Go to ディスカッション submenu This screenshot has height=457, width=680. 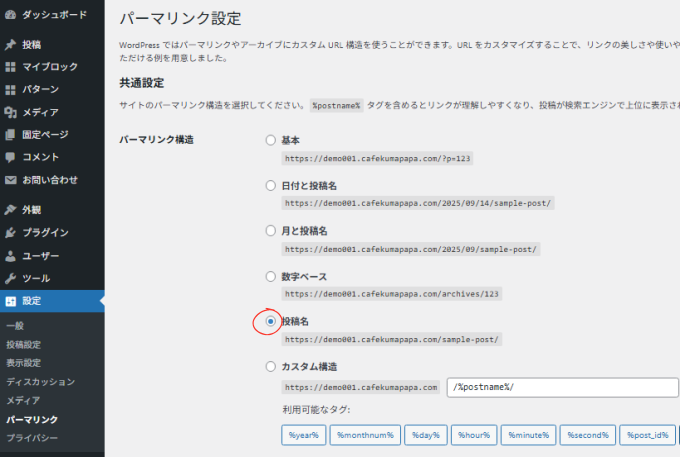tap(40, 382)
